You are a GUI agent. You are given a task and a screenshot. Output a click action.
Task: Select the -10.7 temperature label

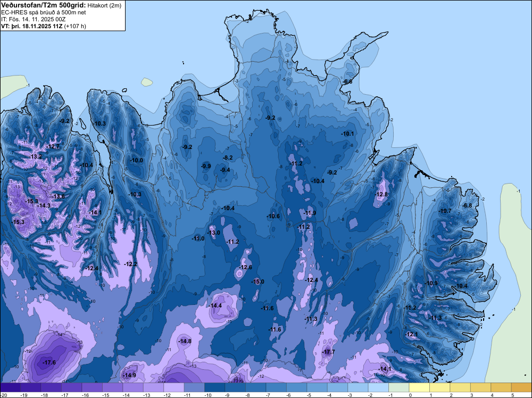point(445,211)
